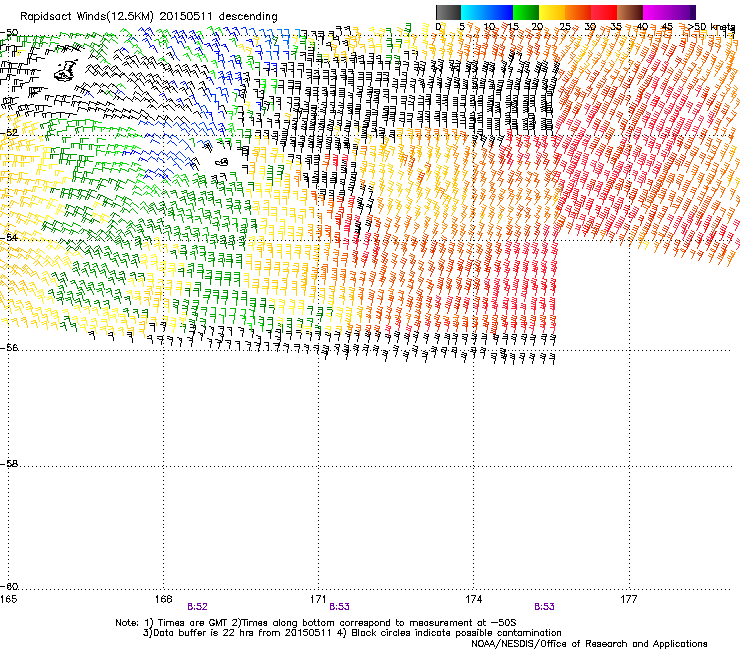The height and width of the screenshot is (650, 740).
Task: Click the '-58' latitude axis label
Action: [9, 464]
